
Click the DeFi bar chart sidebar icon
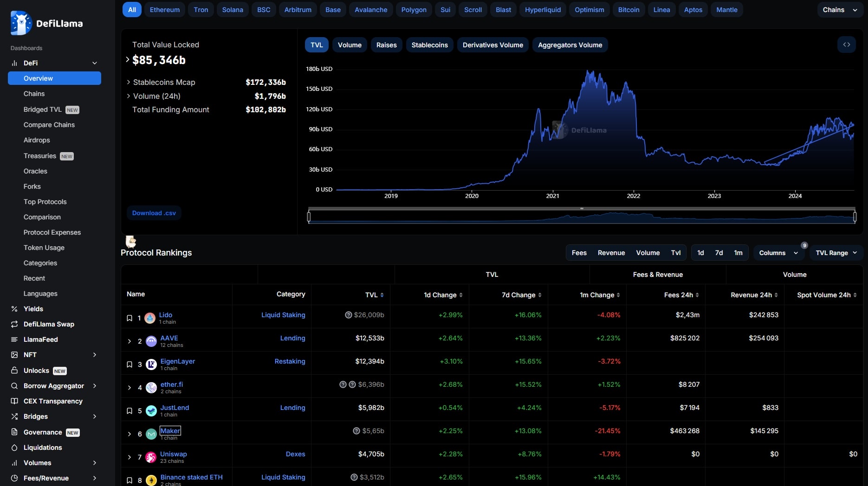click(x=14, y=63)
